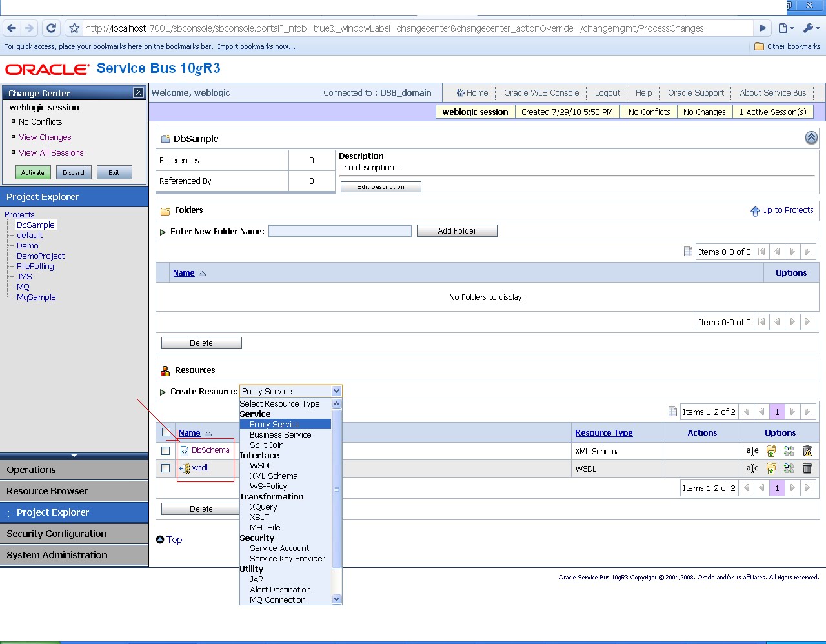Choose Service Key Provider option
The width and height of the screenshot is (826, 644).
(x=287, y=559)
